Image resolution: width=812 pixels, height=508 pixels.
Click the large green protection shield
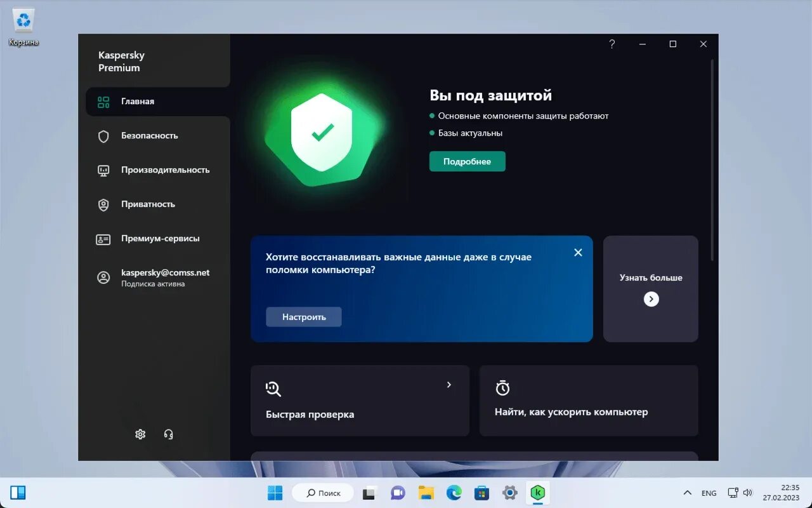[322, 133]
